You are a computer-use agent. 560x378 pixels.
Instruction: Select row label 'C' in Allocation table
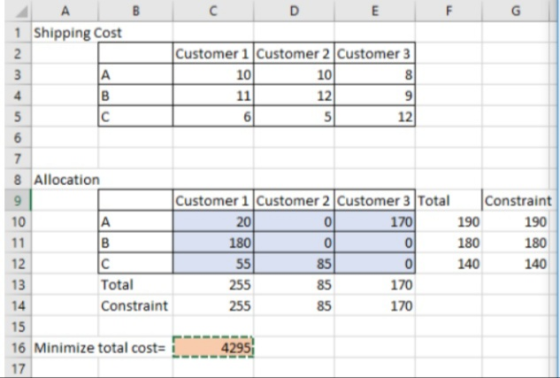[136, 264]
